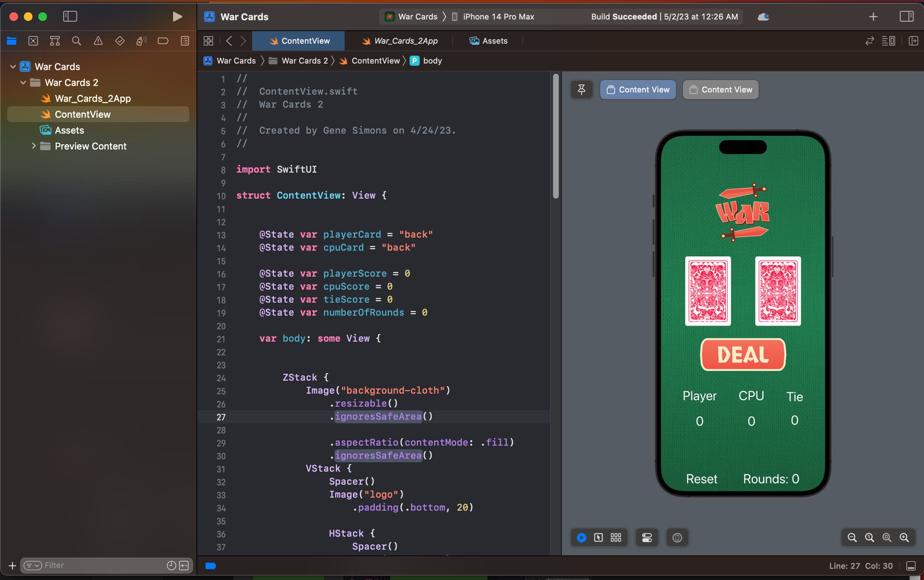Click the editor vertical scrollbar
The height and width of the screenshot is (580, 924).
click(x=556, y=136)
